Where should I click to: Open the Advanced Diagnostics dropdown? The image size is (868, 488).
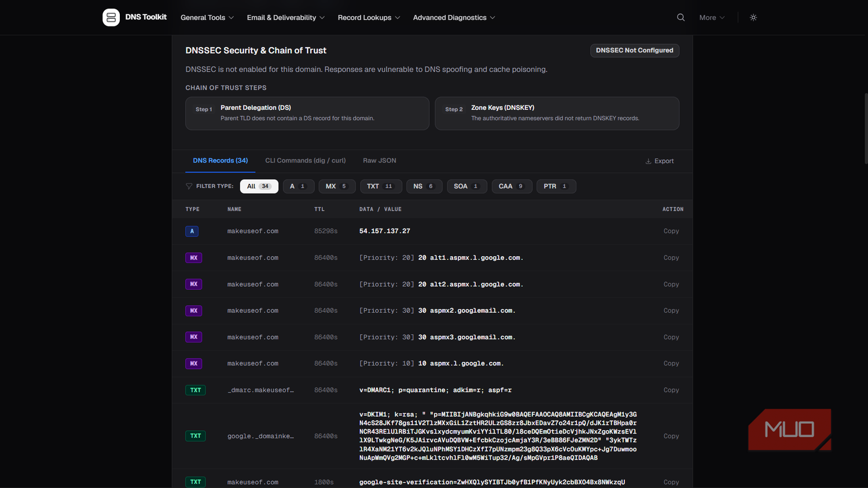pyautogui.click(x=454, y=17)
